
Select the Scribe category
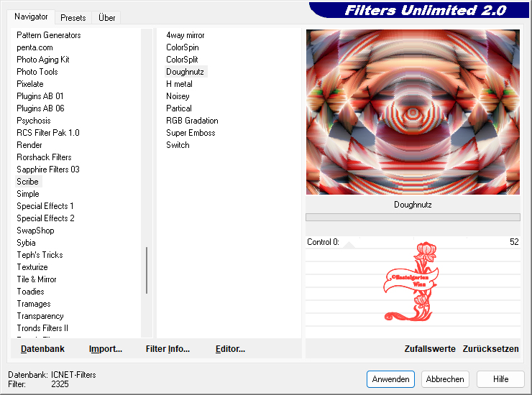click(27, 182)
